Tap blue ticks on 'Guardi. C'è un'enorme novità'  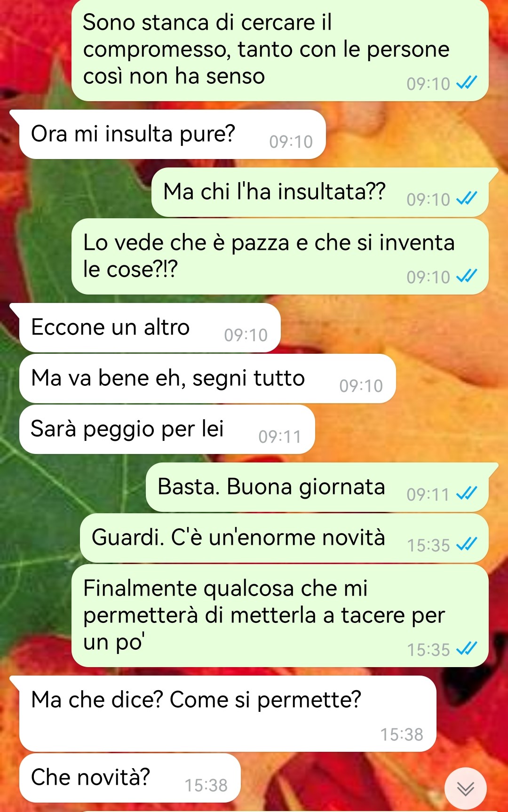[467, 544]
